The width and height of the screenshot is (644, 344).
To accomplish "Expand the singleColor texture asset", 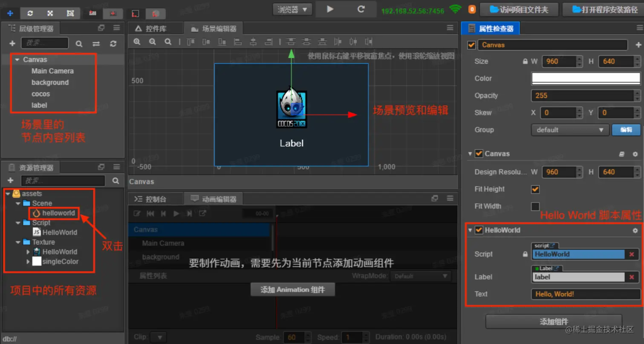I will point(28,262).
